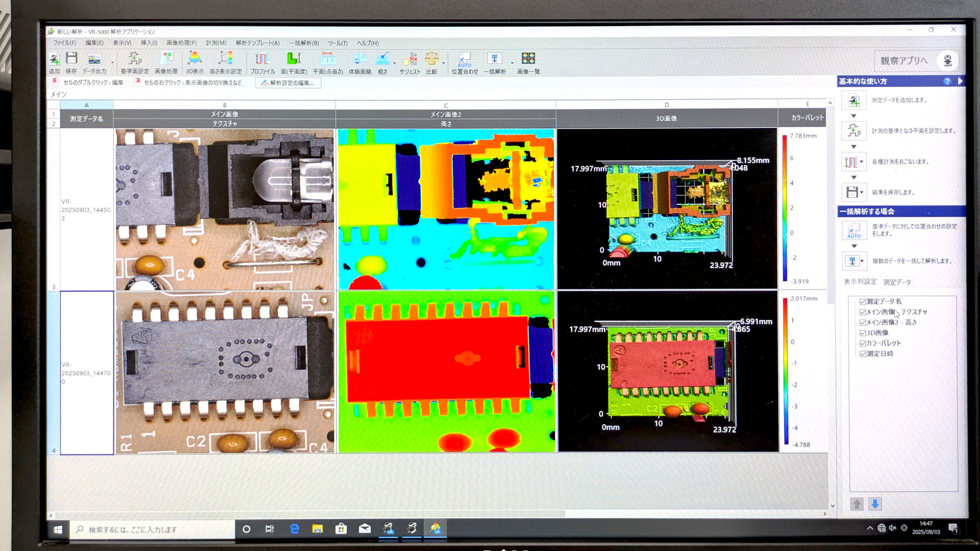Screen dimensions: 980x551
Task: Click the 観察アプリへ button
Action: (903, 61)
